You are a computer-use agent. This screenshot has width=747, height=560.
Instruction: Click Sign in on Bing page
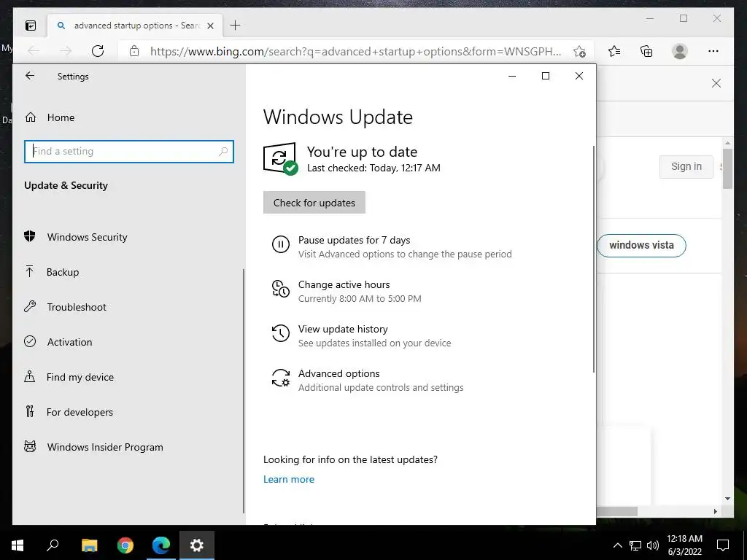(686, 167)
